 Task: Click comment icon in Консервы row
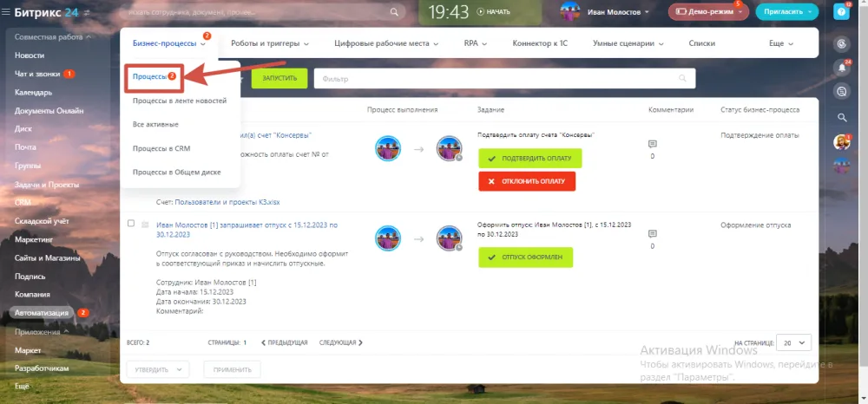tap(652, 144)
